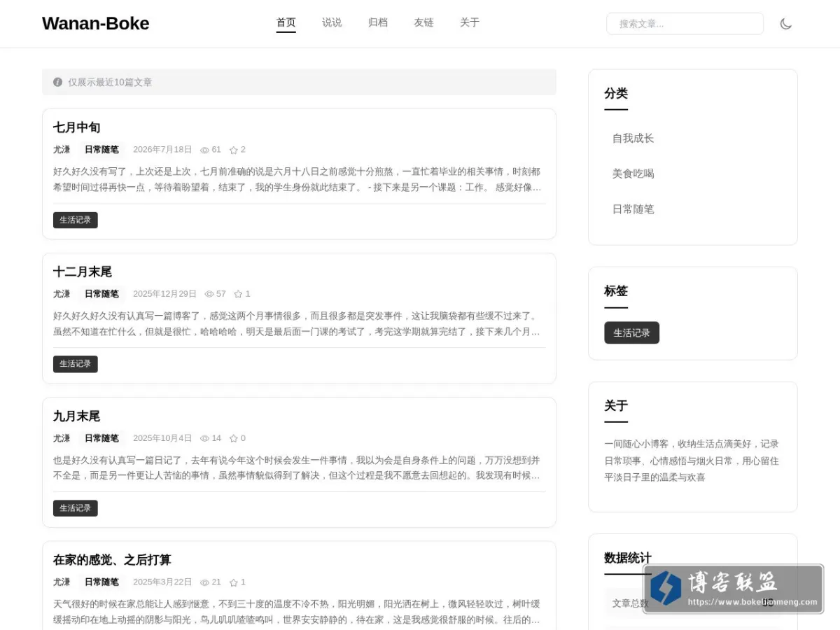Open the post 在家的感觉、之后打算
The height and width of the screenshot is (630, 840).
(x=112, y=560)
